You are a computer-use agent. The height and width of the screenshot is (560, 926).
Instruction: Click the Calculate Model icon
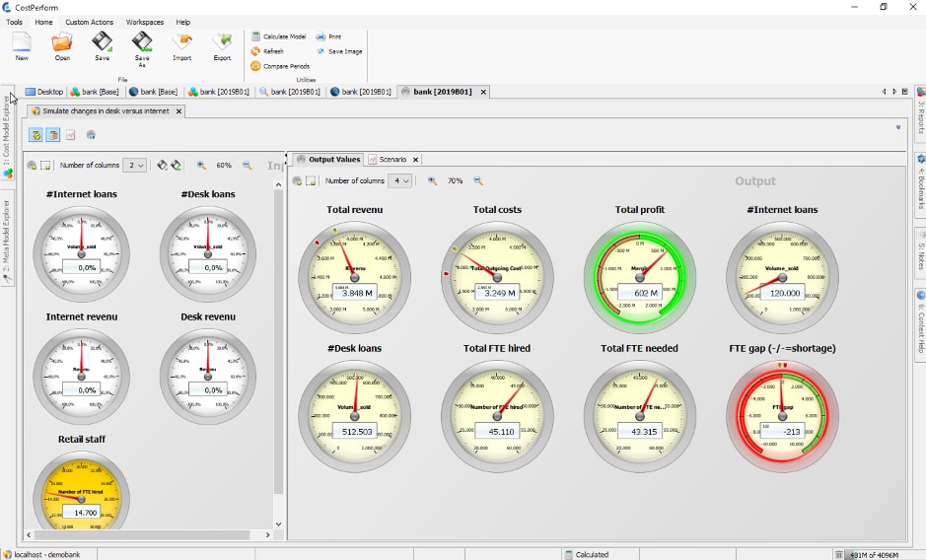coord(255,36)
